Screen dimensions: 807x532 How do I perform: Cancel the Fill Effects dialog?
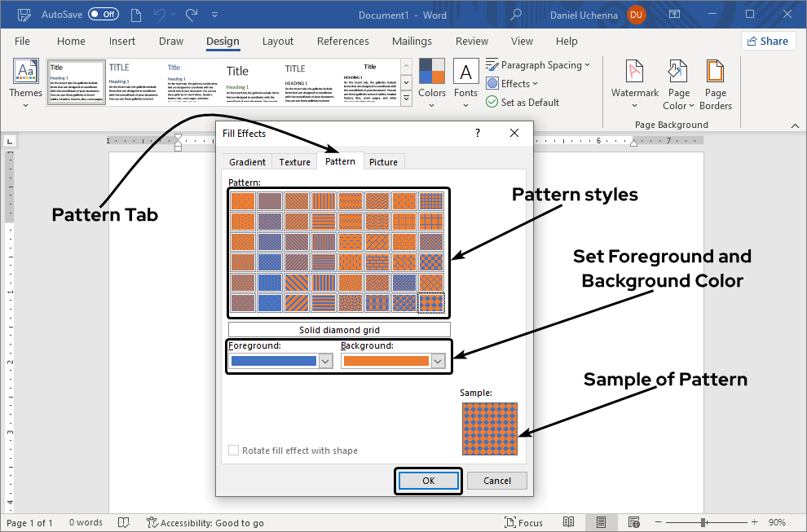coord(496,481)
